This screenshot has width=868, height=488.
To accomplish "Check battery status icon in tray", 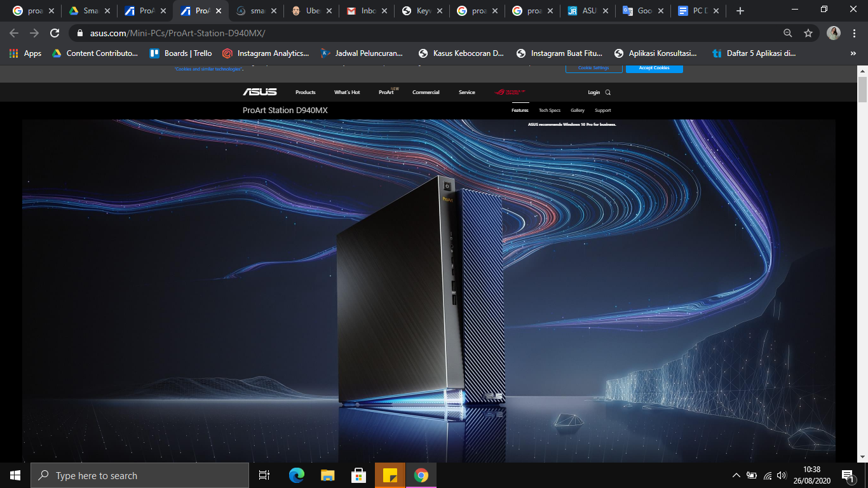I will coord(752,475).
